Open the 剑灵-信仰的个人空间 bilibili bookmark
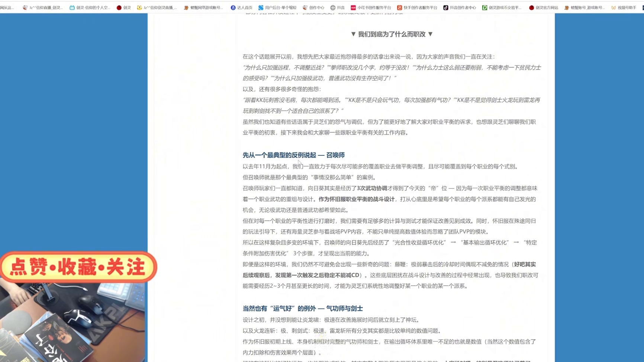The width and height of the screenshot is (644, 362). [90, 7]
